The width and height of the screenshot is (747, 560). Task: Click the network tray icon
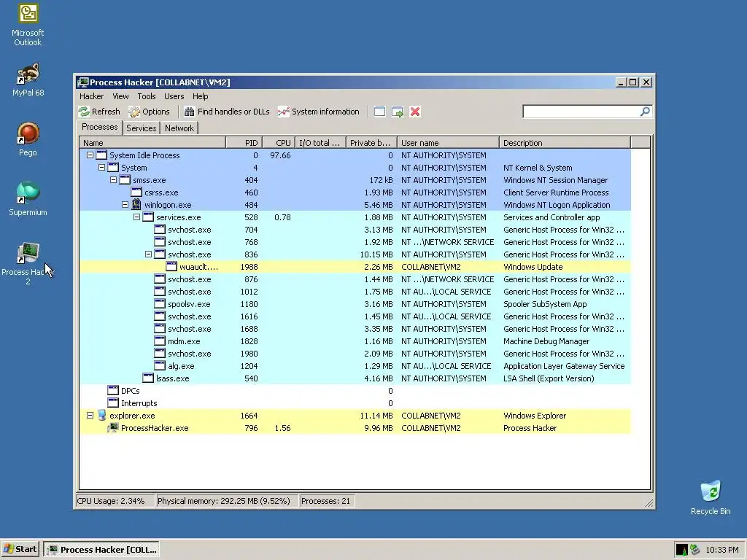point(695,550)
